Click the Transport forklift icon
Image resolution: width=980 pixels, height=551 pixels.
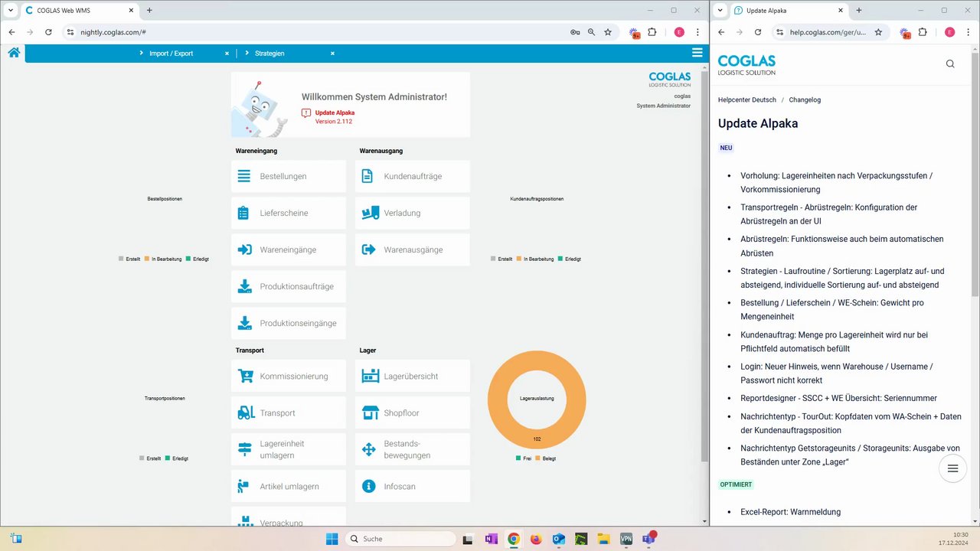(246, 412)
